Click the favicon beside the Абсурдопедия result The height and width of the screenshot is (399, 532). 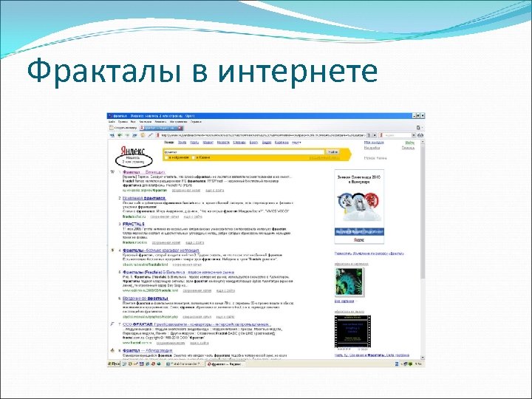click(112, 350)
